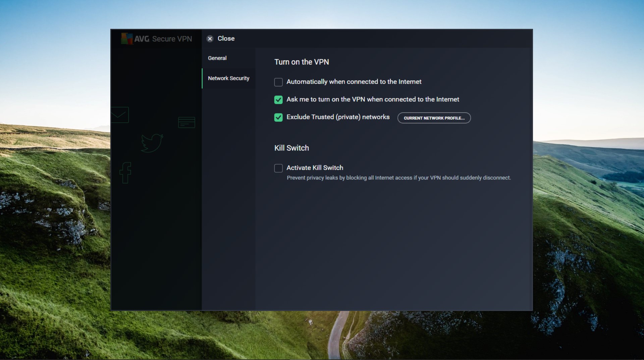This screenshot has width=644, height=360.
Task: Click the AVG Secure VPN title text
Action: point(163,39)
